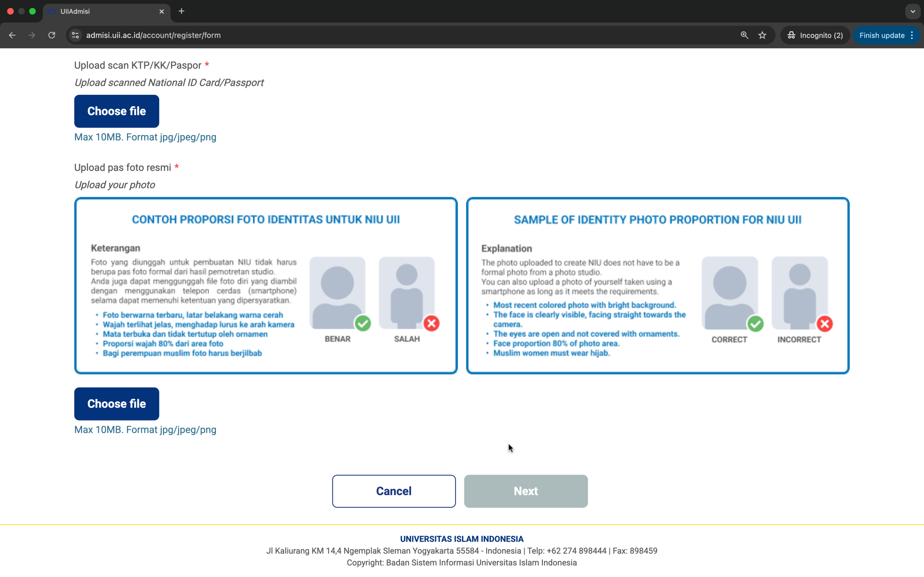Choose file for pas foto resmi
This screenshot has width=924, height=577.
[x=117, y=404]
